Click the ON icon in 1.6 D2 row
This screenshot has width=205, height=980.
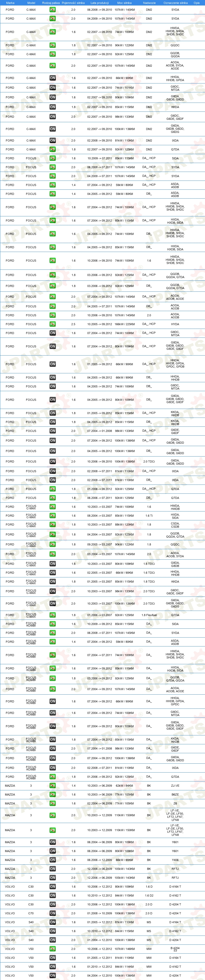(x=53, y=895)
